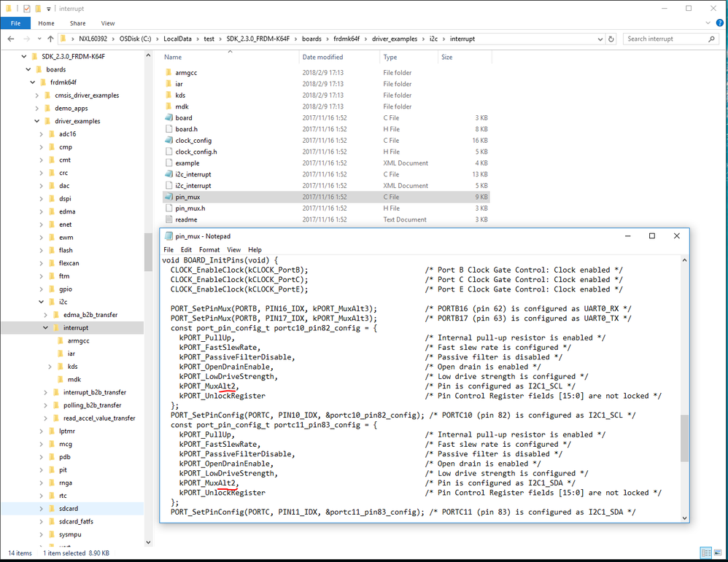
Task: Open the Notepad Format menu
Action: tap(209, 250)
